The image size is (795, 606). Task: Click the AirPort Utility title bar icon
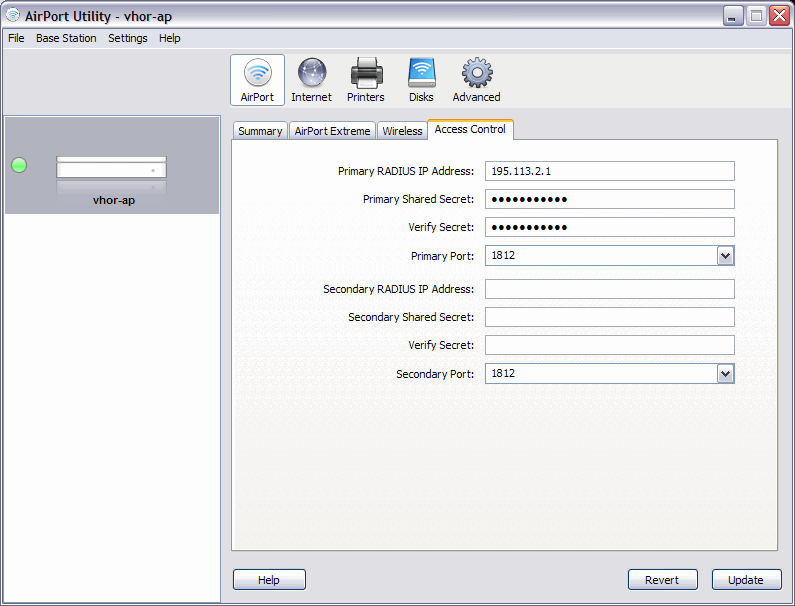click(12, 15)
